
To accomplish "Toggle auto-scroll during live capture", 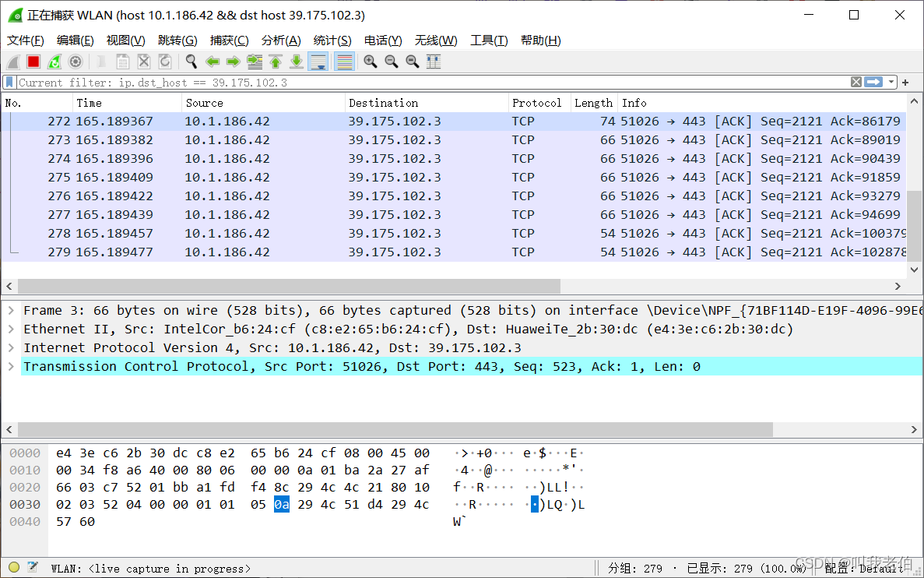I will coord(318,62).
